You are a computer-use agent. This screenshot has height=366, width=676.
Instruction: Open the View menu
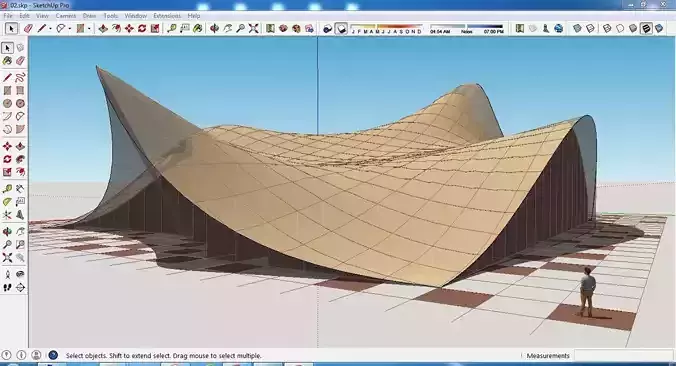(x=42, y=16)
